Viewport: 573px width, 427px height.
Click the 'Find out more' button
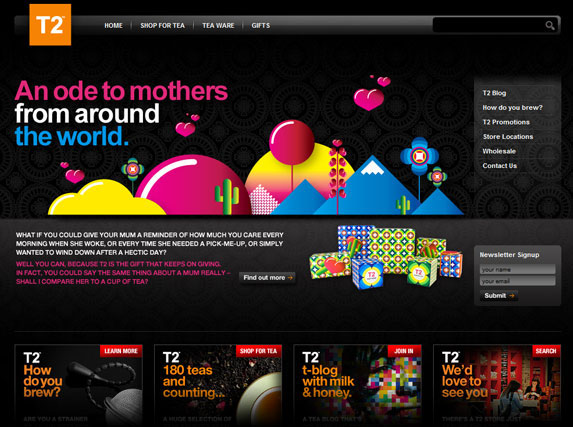click(267, 277)
